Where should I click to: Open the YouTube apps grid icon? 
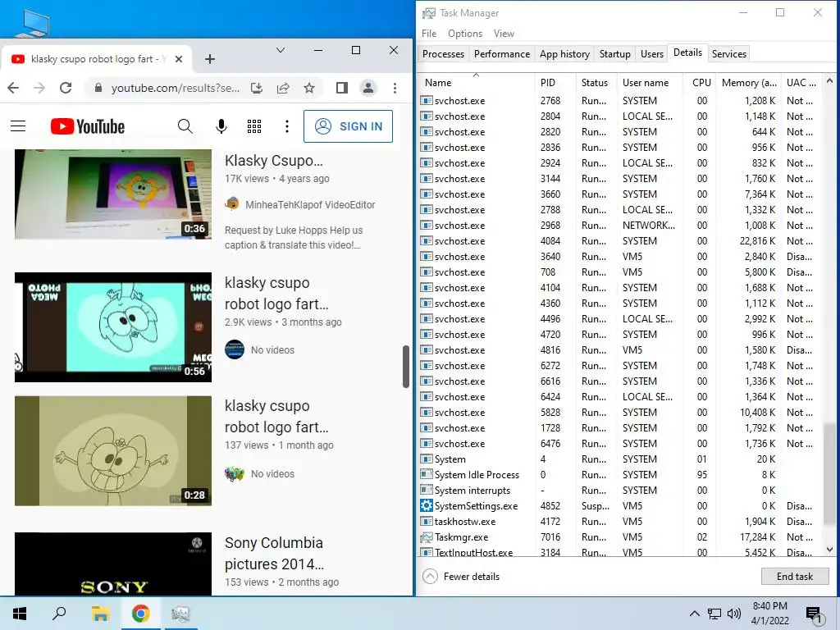click(254, 126)
